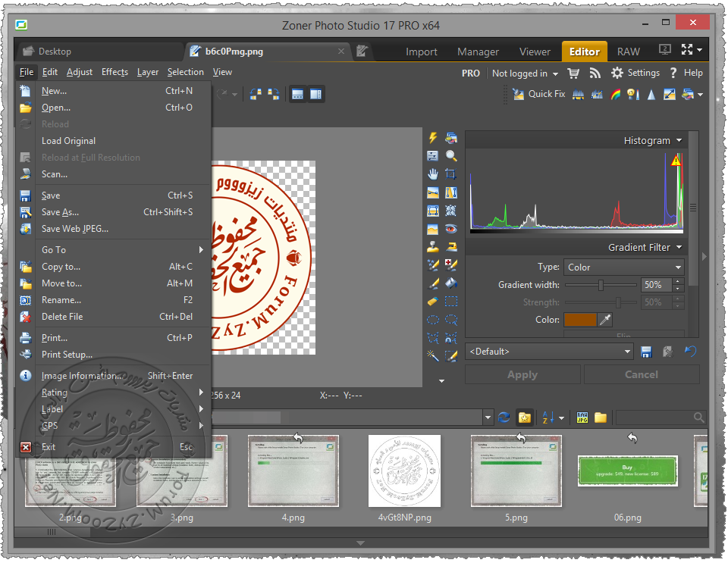Select the Zoom magnifier tool
Image resolution: width=728 pixels, height=563 pixels.
450,156
